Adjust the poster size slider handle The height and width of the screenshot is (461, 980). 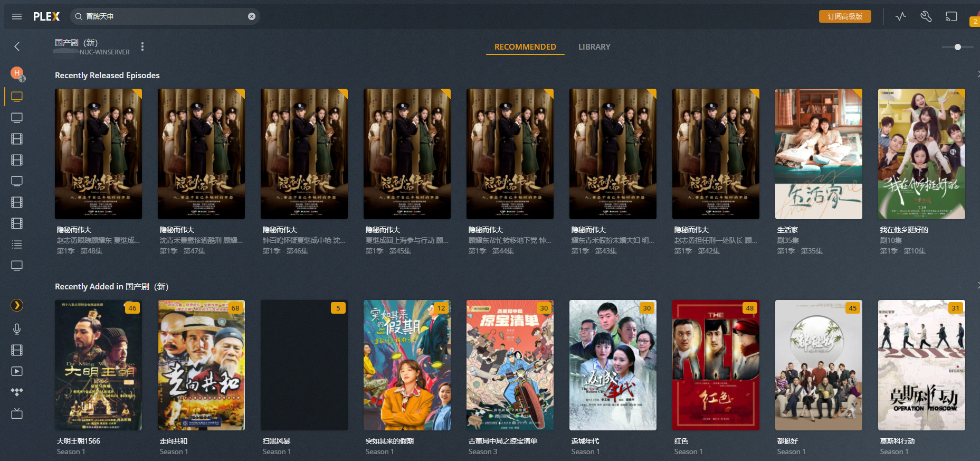[x=958, y=47]
